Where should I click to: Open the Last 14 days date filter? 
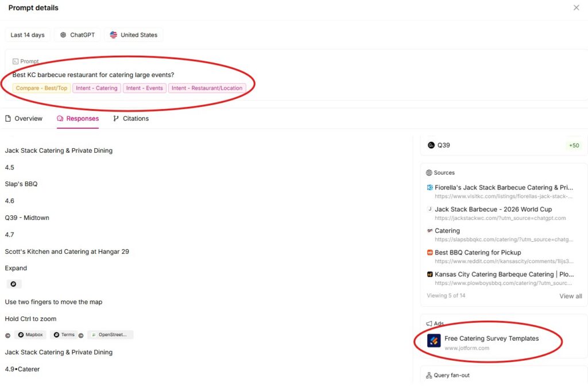click(28, 35)
